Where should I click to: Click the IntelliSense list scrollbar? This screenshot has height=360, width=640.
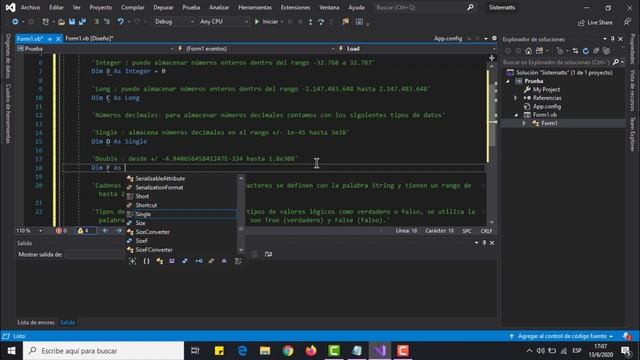241,214
